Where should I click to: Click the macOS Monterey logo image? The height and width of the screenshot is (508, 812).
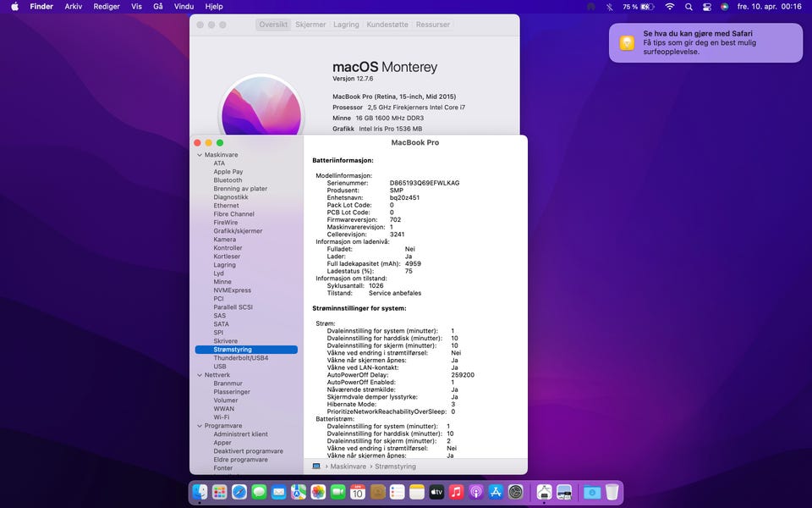point(261,107)
